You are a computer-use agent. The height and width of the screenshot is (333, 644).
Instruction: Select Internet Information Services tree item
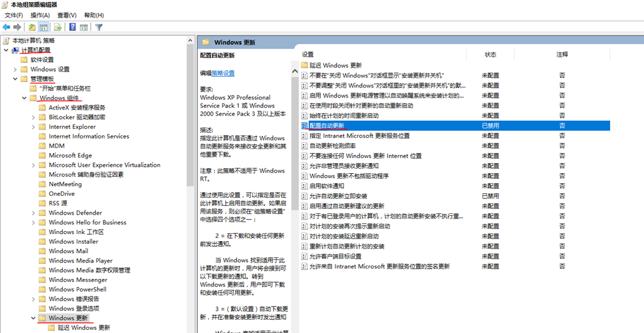pyautogui.click(x=89, y=136)
